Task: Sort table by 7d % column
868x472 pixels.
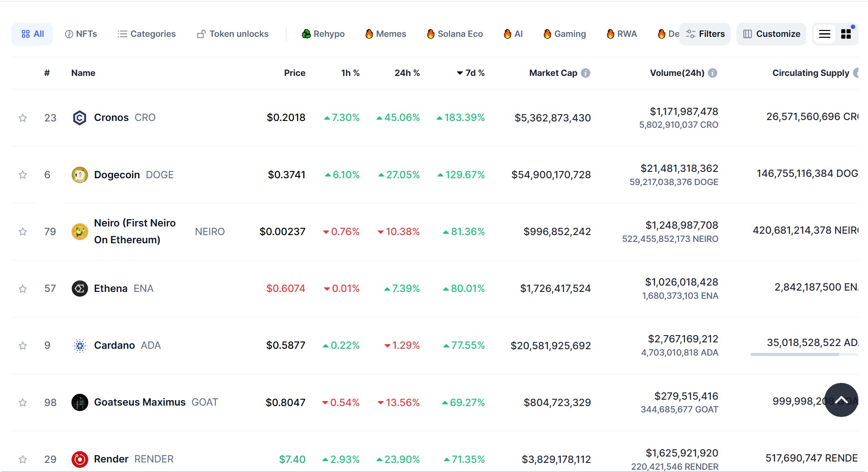Action: (471, 73)
